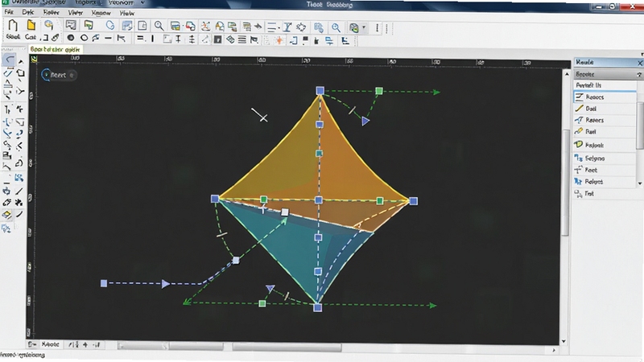Screen dimensions: 644x362
Task: Click the blue handle at left corner of shape
Action: [x=215, y=199]
